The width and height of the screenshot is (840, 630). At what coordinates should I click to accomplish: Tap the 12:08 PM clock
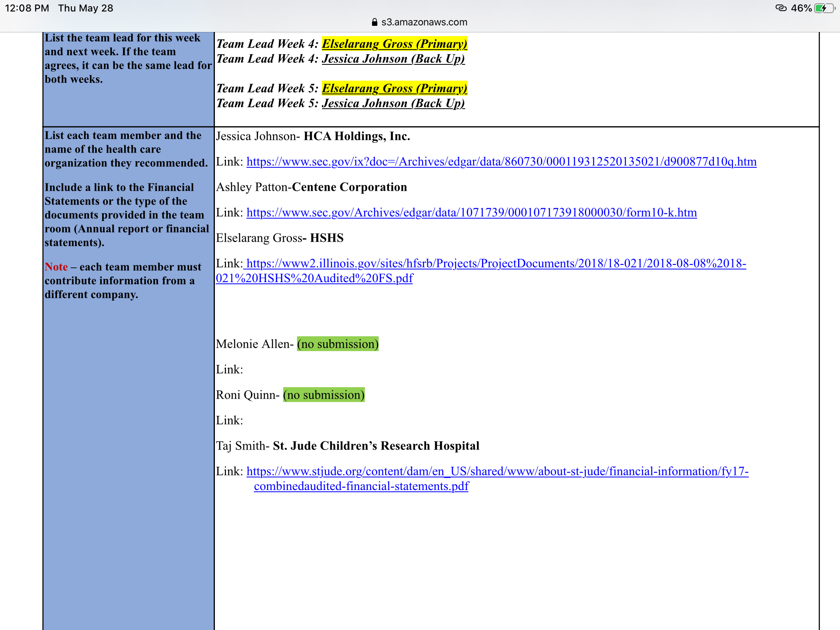pos(27,8)
